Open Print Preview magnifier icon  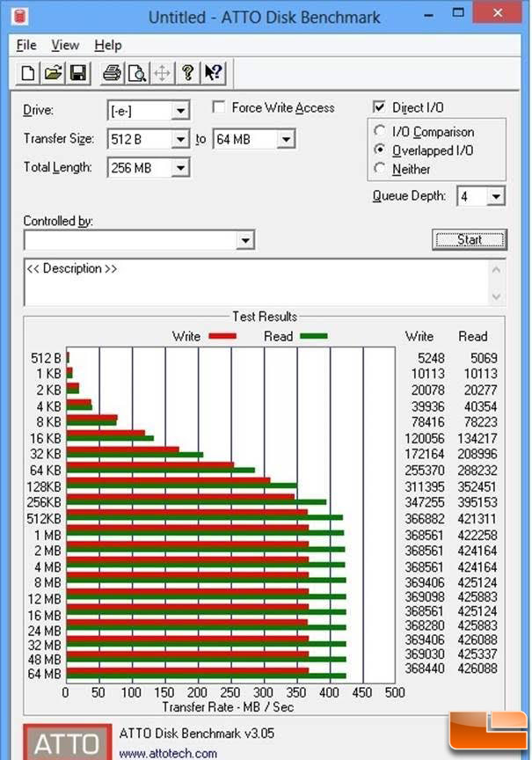coord(137,73)
